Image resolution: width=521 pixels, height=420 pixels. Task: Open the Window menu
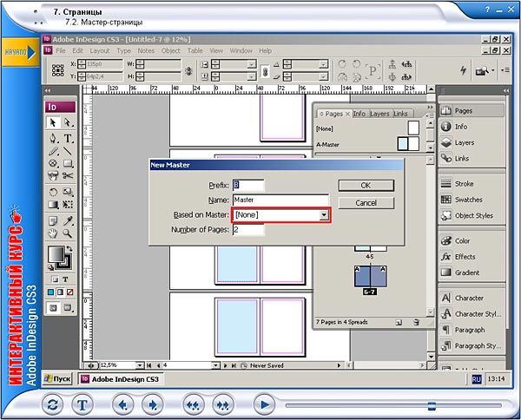pos(241,51)
